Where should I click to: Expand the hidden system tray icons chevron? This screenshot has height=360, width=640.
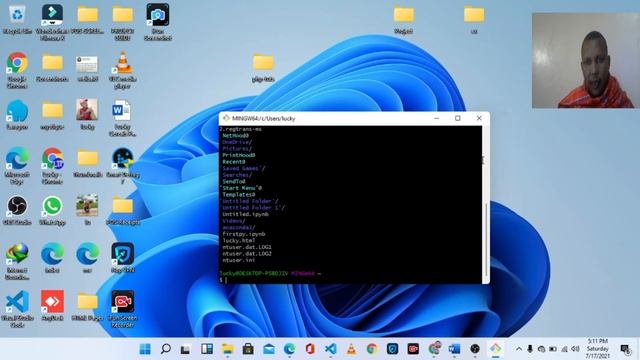click(x=519, y=349)
